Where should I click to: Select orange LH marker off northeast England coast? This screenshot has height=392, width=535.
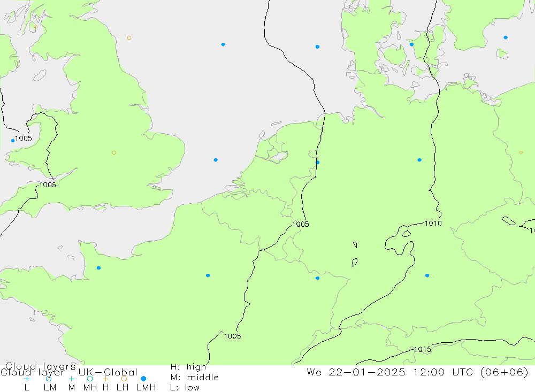129,38
